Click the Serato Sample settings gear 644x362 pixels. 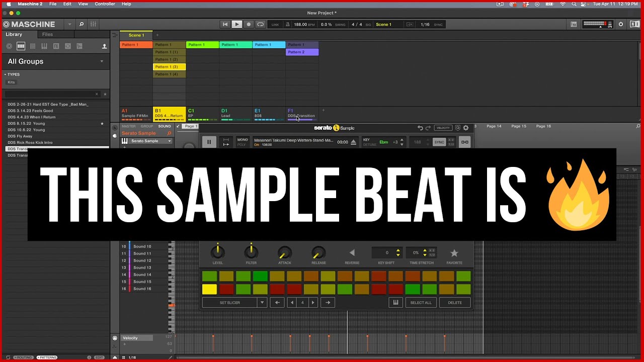[x=465, y=127]
